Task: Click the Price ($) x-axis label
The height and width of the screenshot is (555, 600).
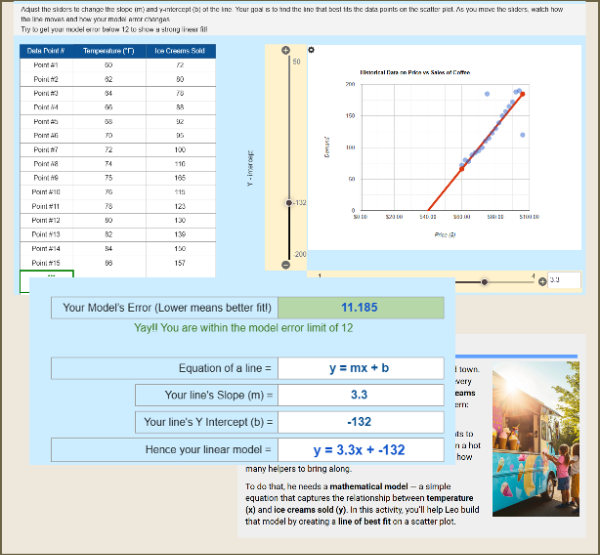Action: [x=445, y=235]
